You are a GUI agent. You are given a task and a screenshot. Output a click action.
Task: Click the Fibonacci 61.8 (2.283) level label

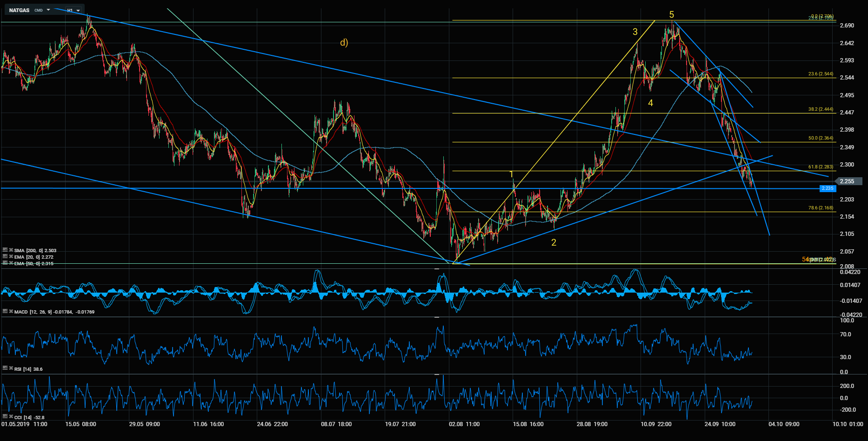[821, 167]
